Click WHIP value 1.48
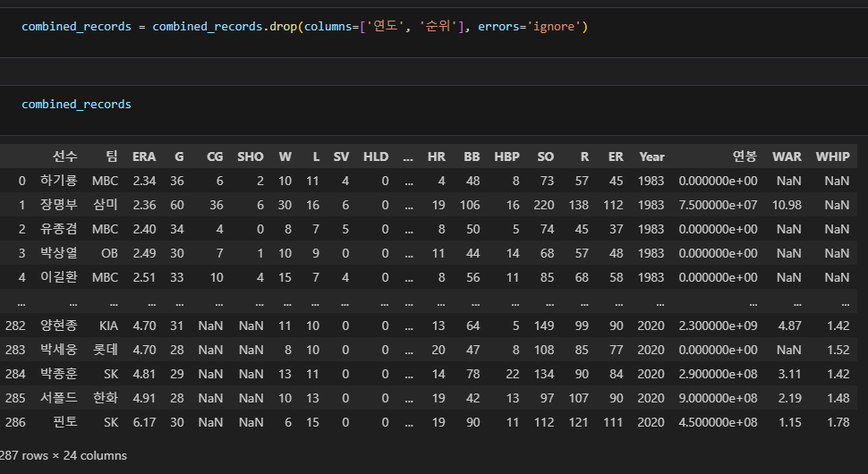Screen dimensions: 868x474 [838, 398]
